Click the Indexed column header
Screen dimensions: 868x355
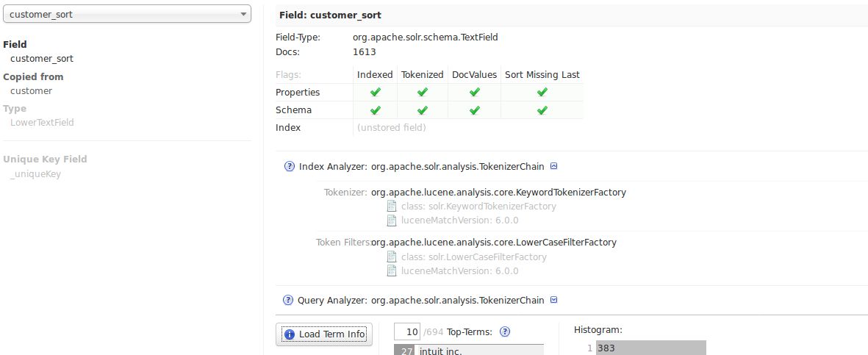(375, 75)
